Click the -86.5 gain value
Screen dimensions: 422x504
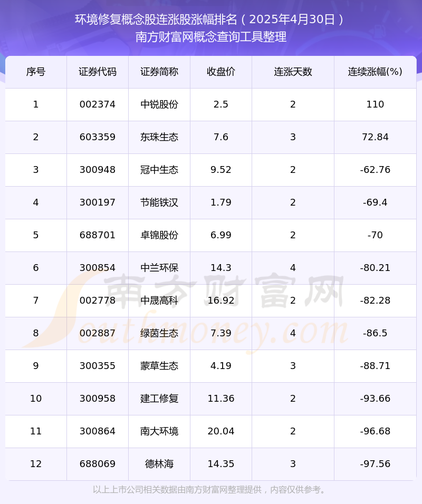point(375,333)
